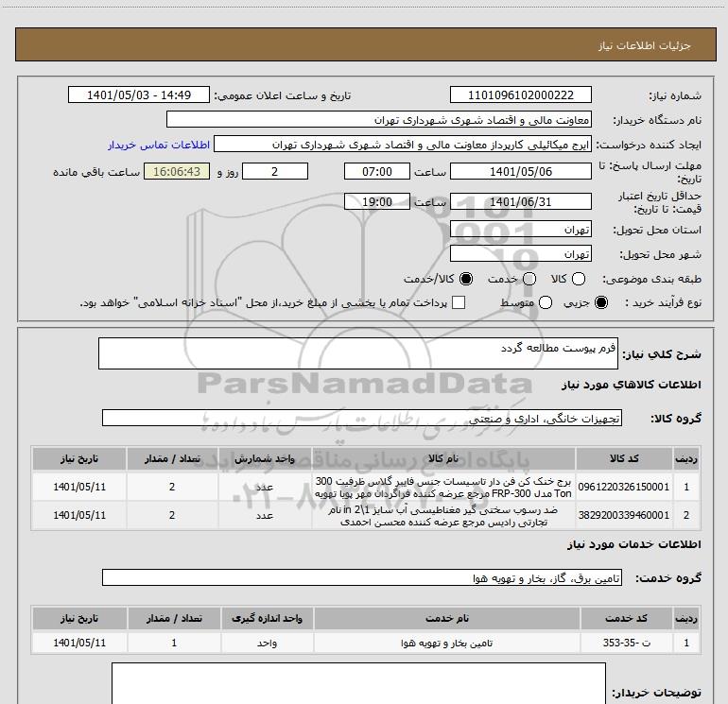The width and height of the screenshot is (728, 704).
Task: Click the جزئیات اطلاعات نیاز header bar
Action: pyautogui.click(x=366, y=44)
